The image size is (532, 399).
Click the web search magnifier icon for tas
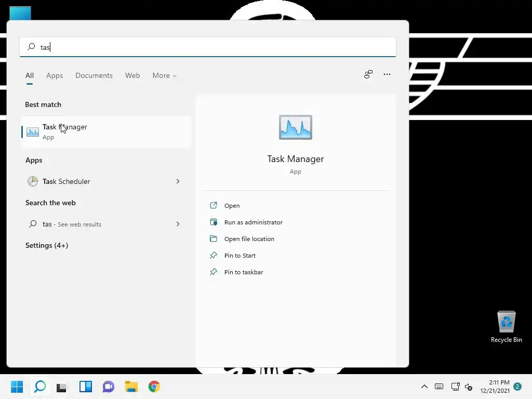(x=33, y=224)
